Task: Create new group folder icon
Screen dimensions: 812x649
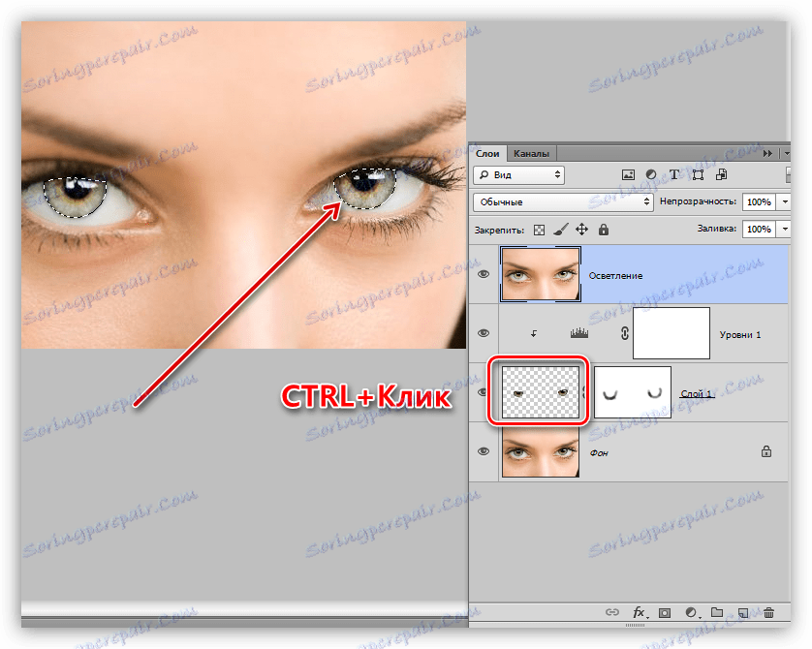Action: pyautogui.click(x=717, y=612)
